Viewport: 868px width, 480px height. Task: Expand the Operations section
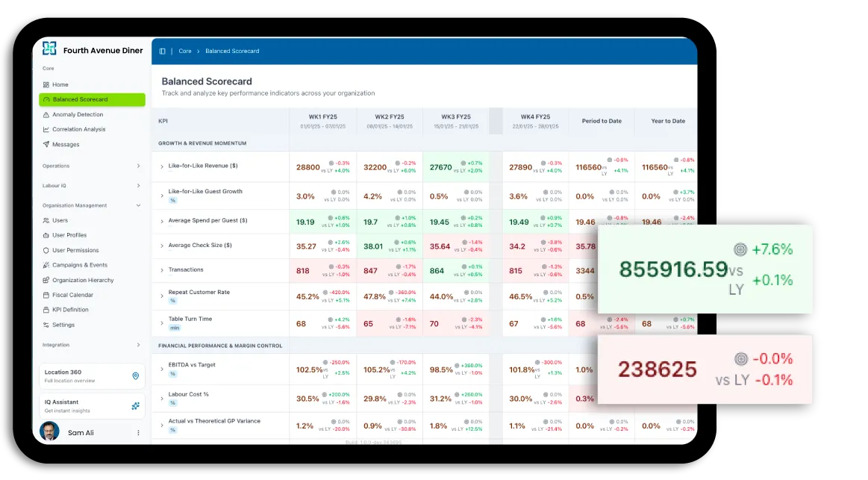point(139,166)
